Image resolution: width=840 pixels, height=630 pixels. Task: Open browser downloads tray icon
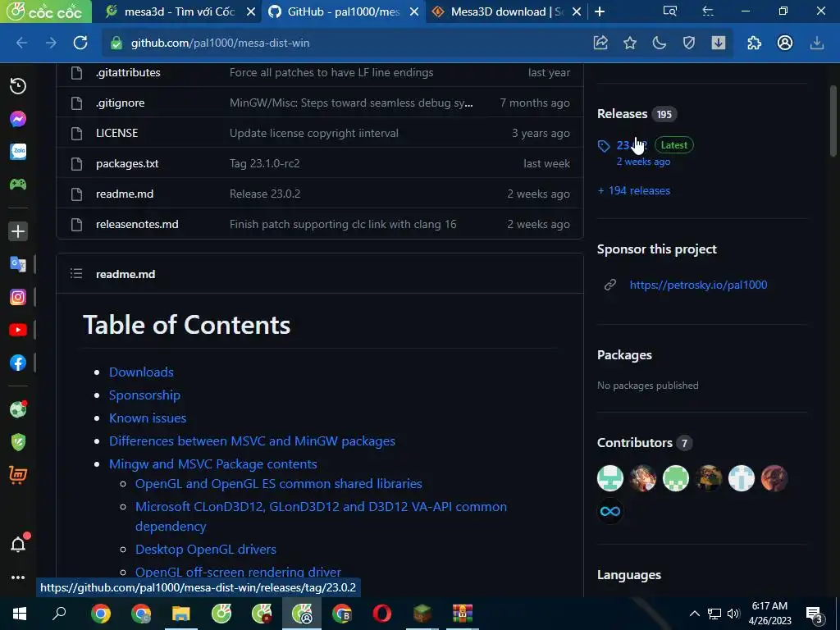[x=816, y=43]
